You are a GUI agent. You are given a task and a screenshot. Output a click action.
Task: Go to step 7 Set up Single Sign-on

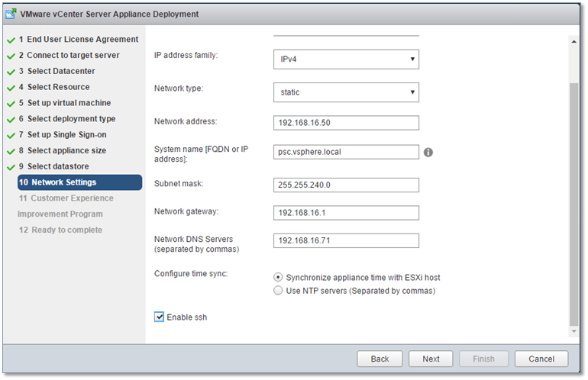click(63, 134)
